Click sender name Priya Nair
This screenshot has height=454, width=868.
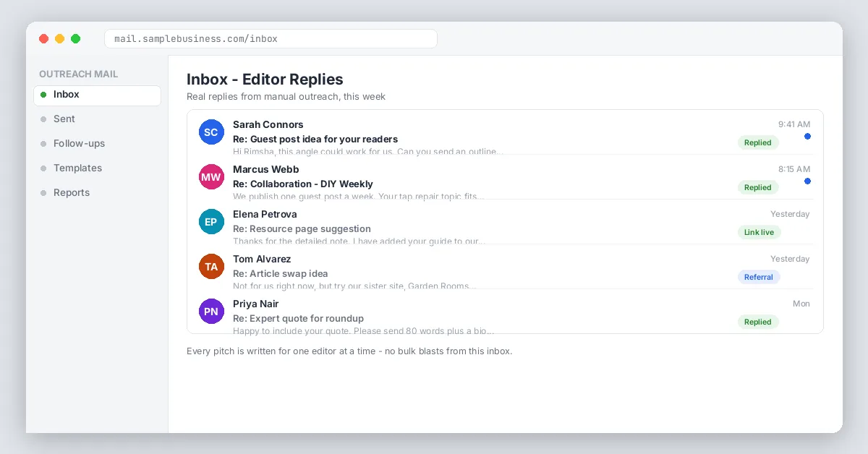coord(255,304)
